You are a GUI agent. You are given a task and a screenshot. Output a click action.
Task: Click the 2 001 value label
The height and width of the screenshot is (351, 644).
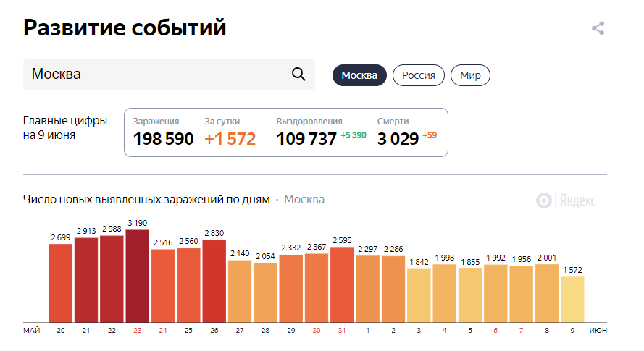pos(547,258)
